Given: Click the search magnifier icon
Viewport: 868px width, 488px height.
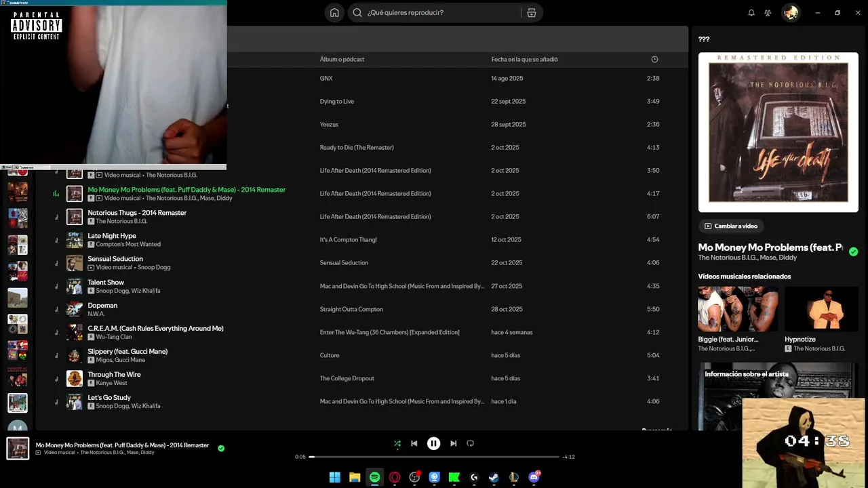Looking at the screenshot, I should [357, 12].
